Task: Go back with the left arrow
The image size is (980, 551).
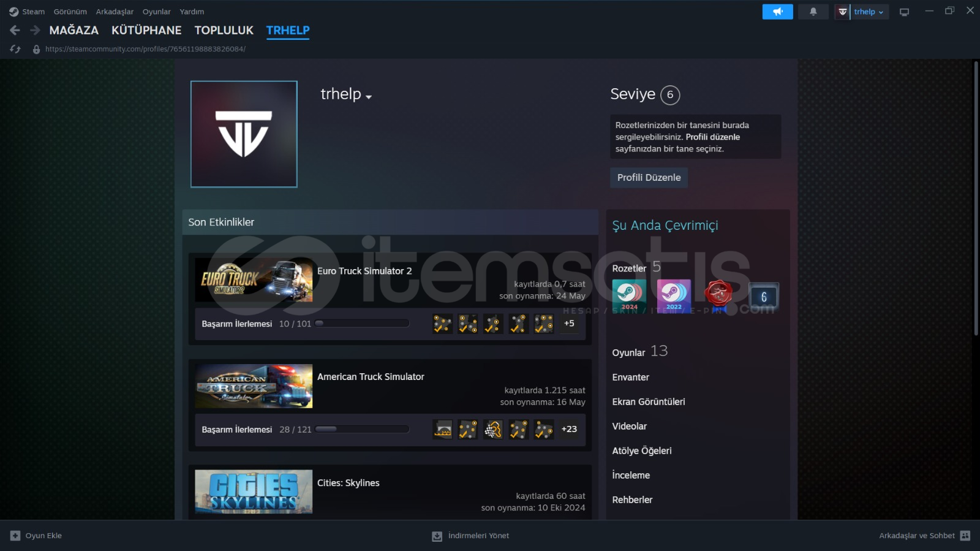Action: point(15,30)
